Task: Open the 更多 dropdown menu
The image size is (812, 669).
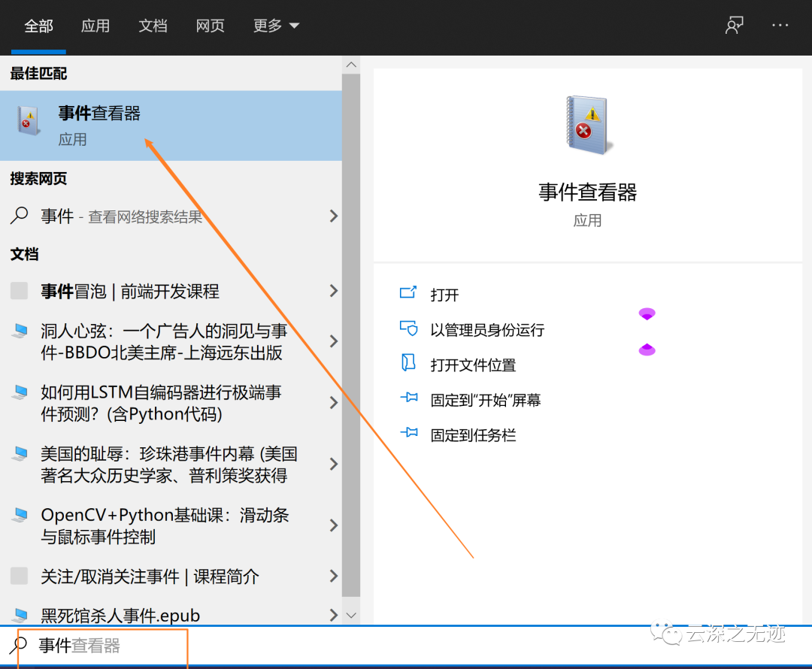Action: 276,25
